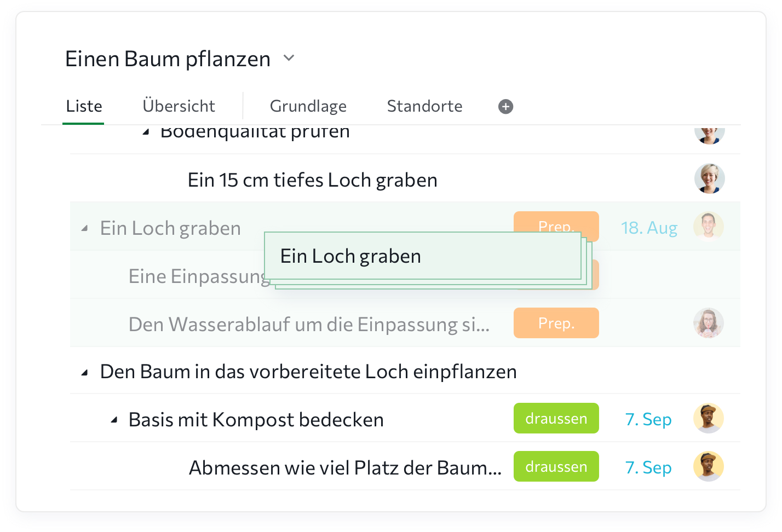Viewport: 782px width, 532px height.
Task: Switch to the Liste tab
Action: [x=84, y=106]
